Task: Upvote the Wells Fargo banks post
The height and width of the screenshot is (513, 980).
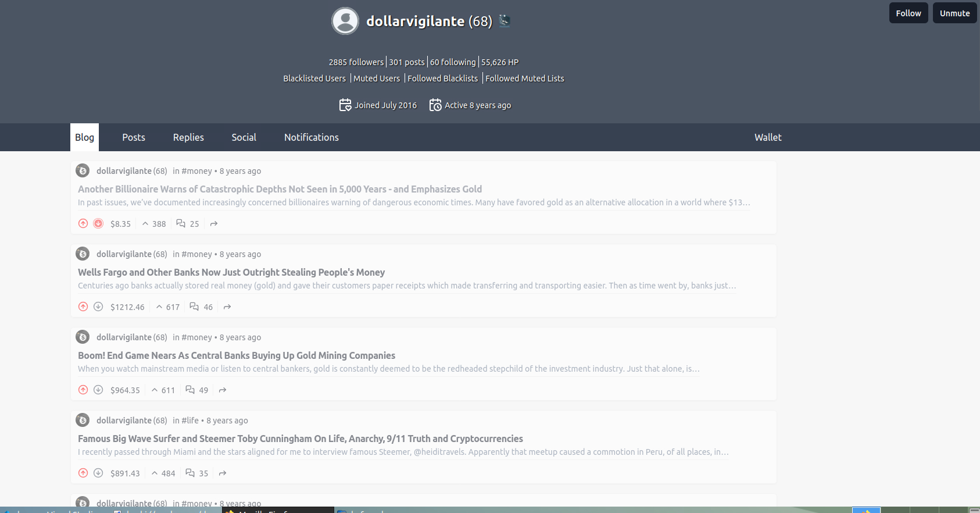Action: (x=83, y=307)
